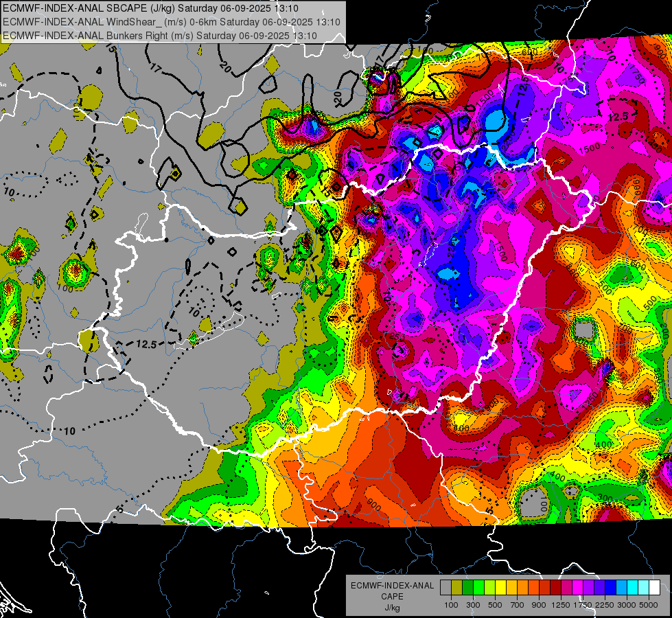672x618 pixels.
Task: Pick the pale cyan legend swatch
Action: (644, 587)
